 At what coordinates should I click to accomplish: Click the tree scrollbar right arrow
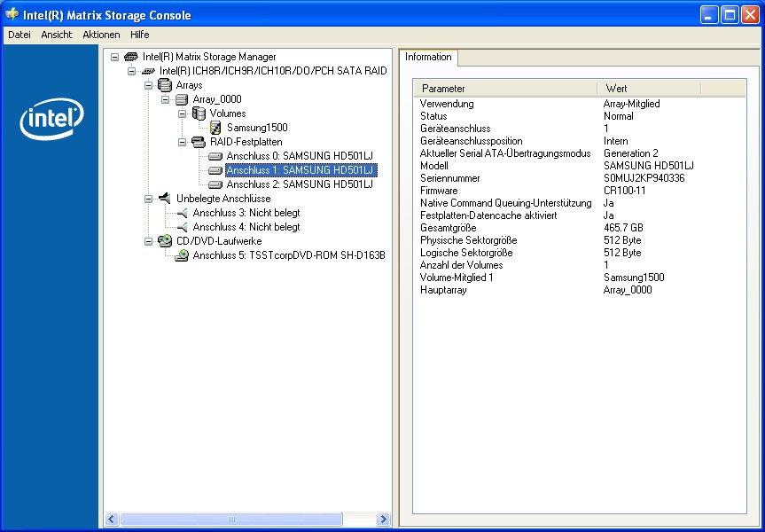click(384, 519)
